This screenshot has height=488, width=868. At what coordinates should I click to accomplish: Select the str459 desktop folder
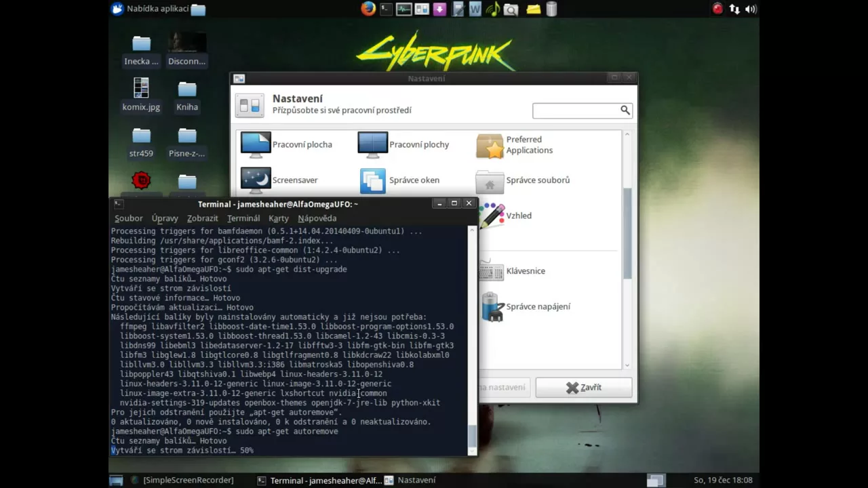pyautogui.click(x=141, y=142)
